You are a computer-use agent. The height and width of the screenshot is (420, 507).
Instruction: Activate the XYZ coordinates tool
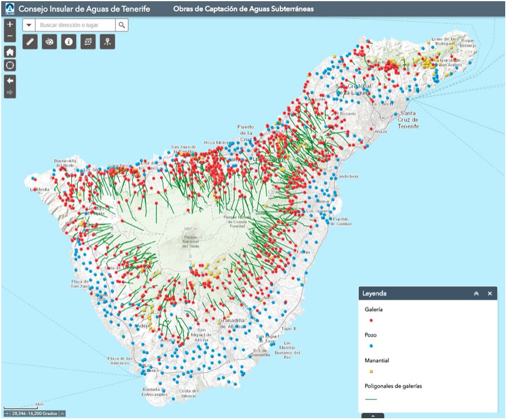(88, 42)
